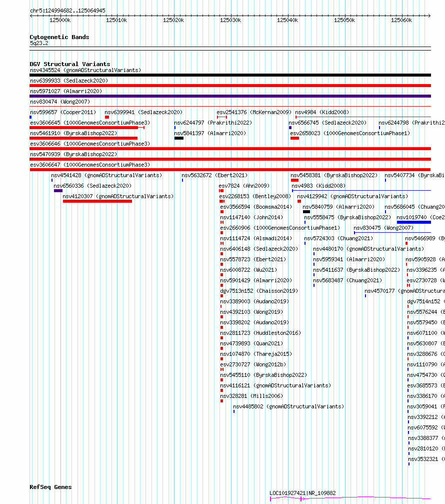Click nsv5632672 (Ebert2021) label

pos(214,176)
